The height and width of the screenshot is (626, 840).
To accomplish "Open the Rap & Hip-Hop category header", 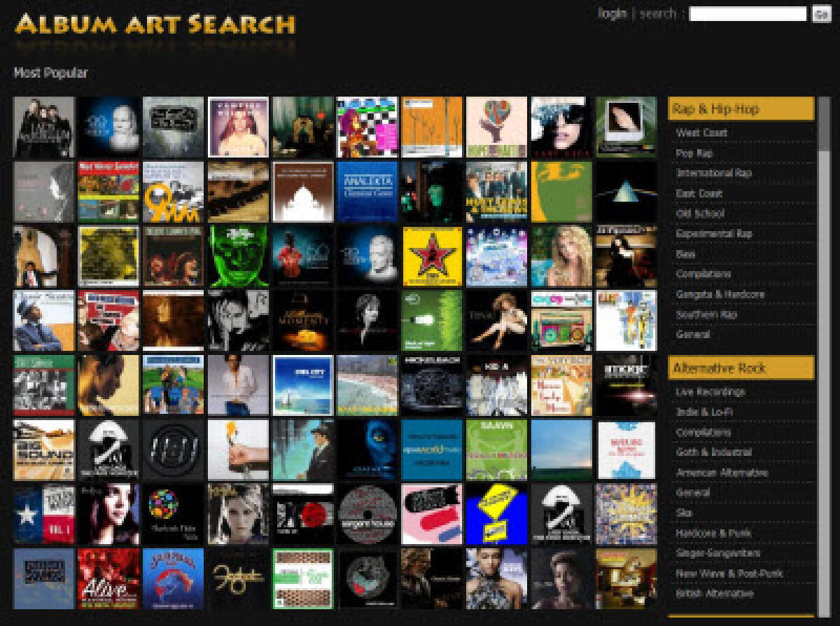I will (741, 109).
